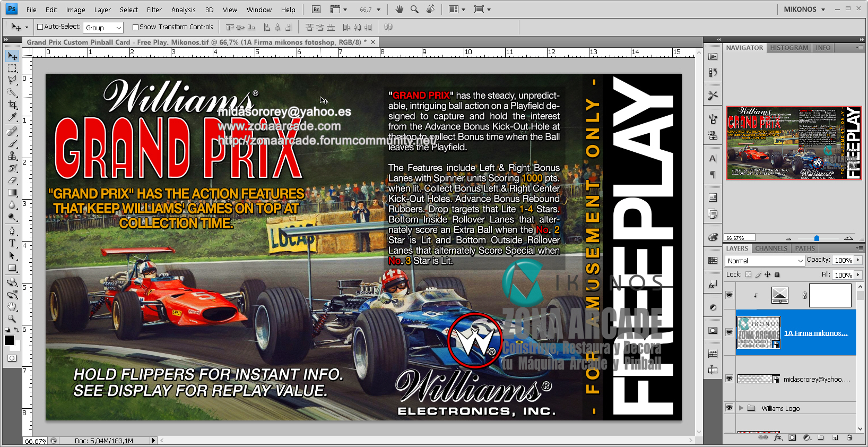
Task: Open status bar Doc info arrow menu
Action: [154, 441]
